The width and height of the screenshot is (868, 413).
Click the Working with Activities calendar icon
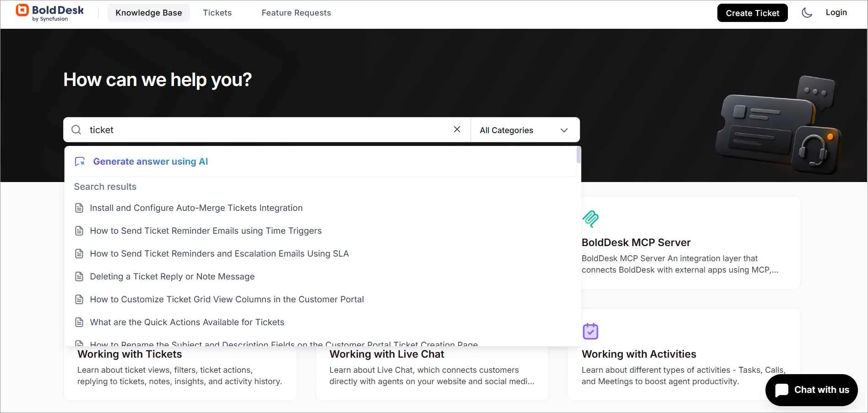pos(590,331)
